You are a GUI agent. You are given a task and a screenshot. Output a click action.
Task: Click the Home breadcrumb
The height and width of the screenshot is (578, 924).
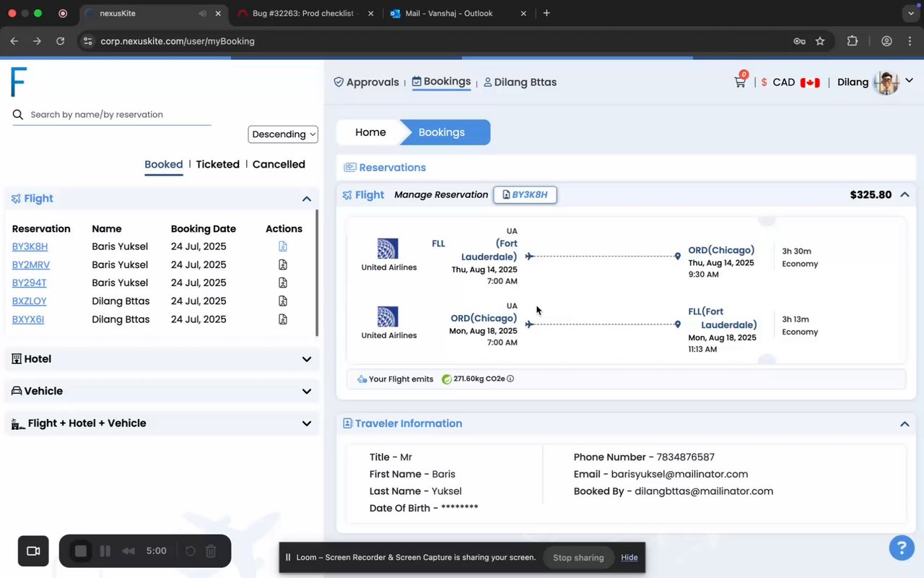pyautogui.click(x=370, y=132)
